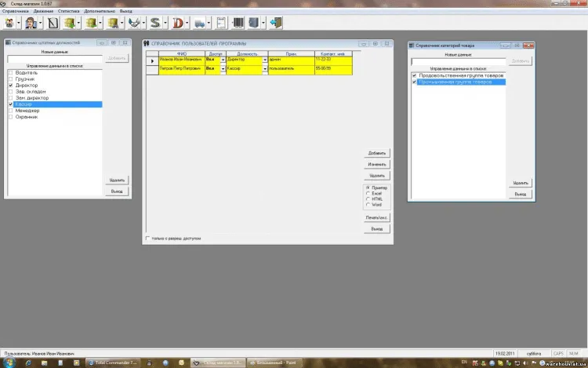Select the Принтер radio button
Image resolution: width=588 pixels, height=368 pixels.
[x=368, y=188]
